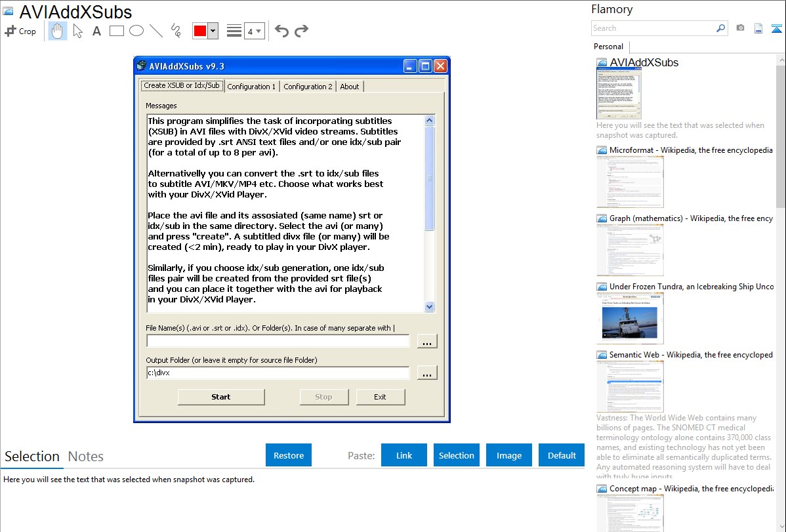Click the Paste Image button
Screen dimensions: 786x532
(x=509, y=455)
